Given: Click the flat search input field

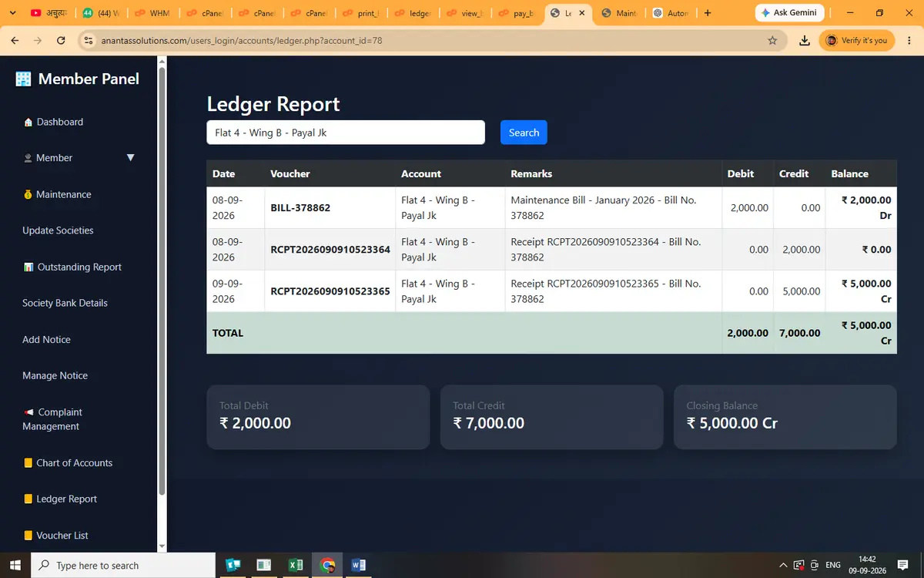Looking at the screenshot, I should [346, 133].
